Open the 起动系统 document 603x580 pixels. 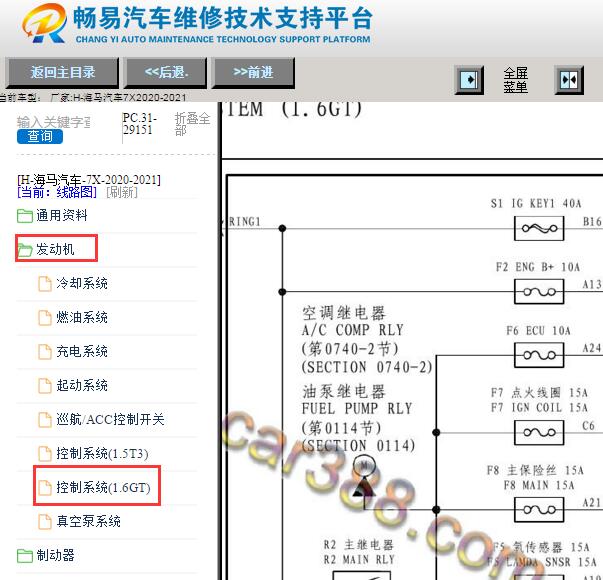coord(82,385)
